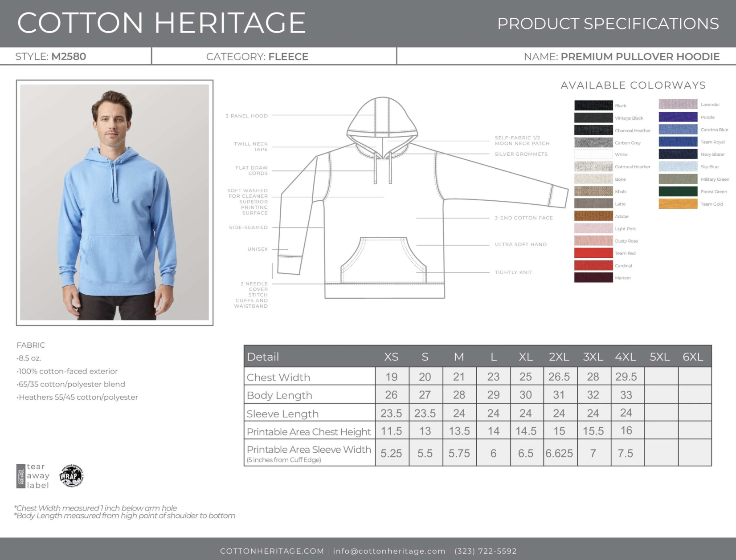Screen dimensions: 736x560
Task: Click the 6XL size column header
Action: (693, 357)
